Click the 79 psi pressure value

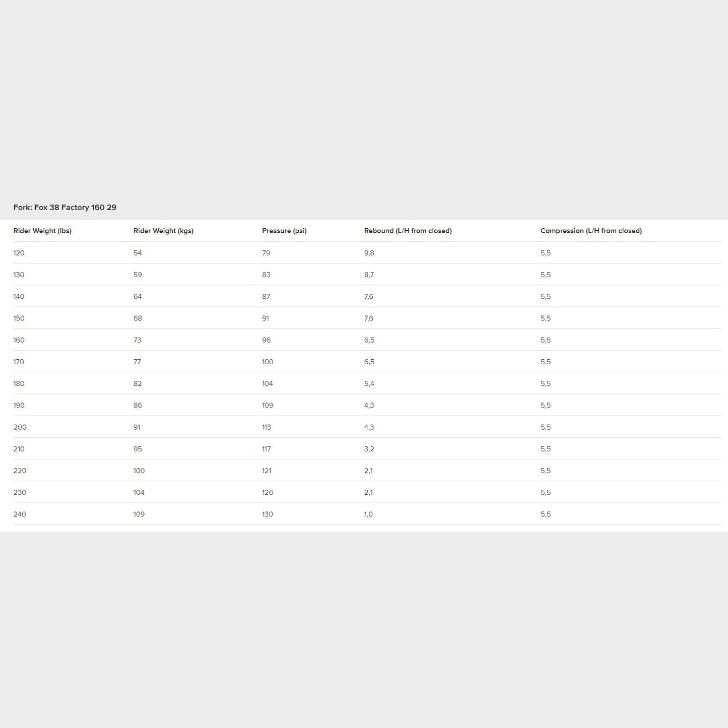266,253
